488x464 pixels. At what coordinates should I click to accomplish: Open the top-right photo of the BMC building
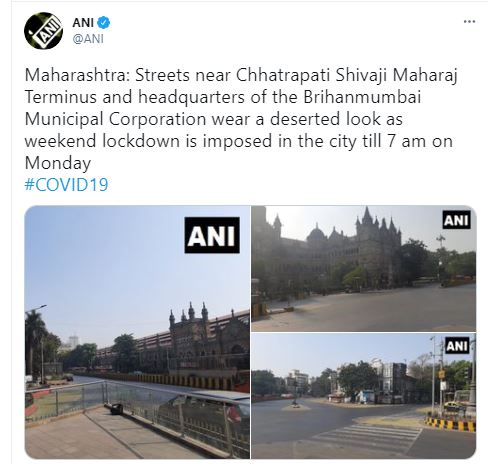coord(364,268)
